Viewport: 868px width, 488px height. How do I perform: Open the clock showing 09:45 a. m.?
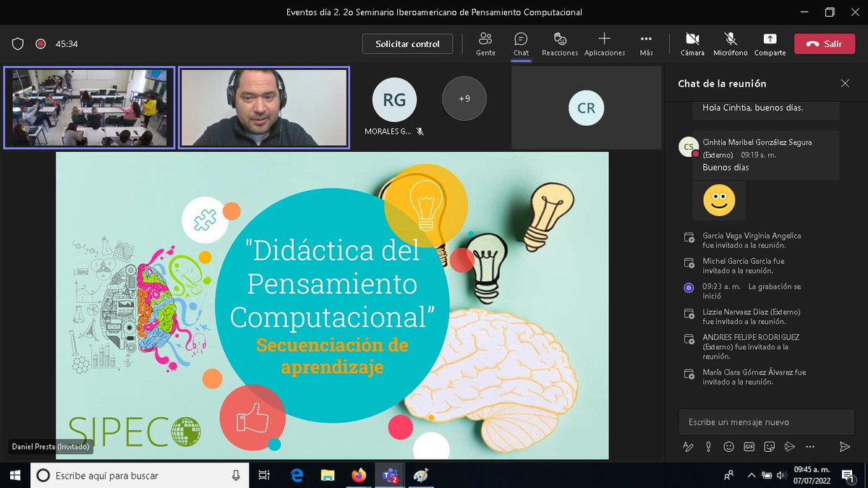[813, 475]
